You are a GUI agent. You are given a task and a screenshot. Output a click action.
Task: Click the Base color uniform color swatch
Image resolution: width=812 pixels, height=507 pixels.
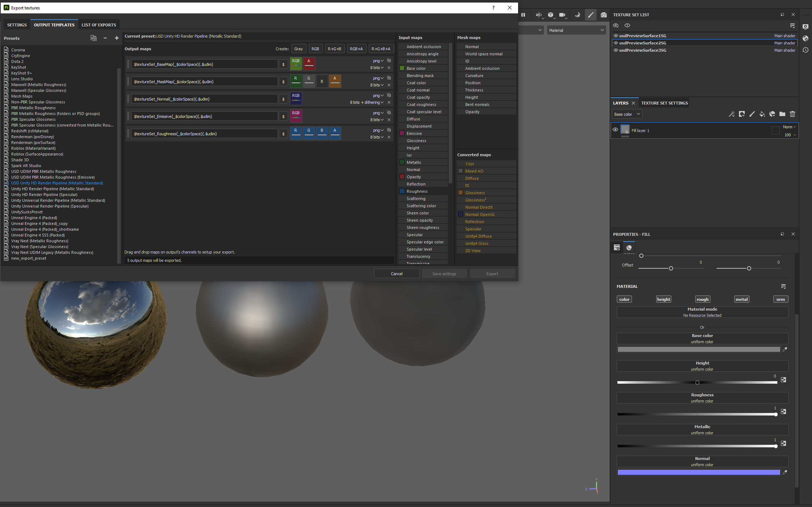point(699,349)
